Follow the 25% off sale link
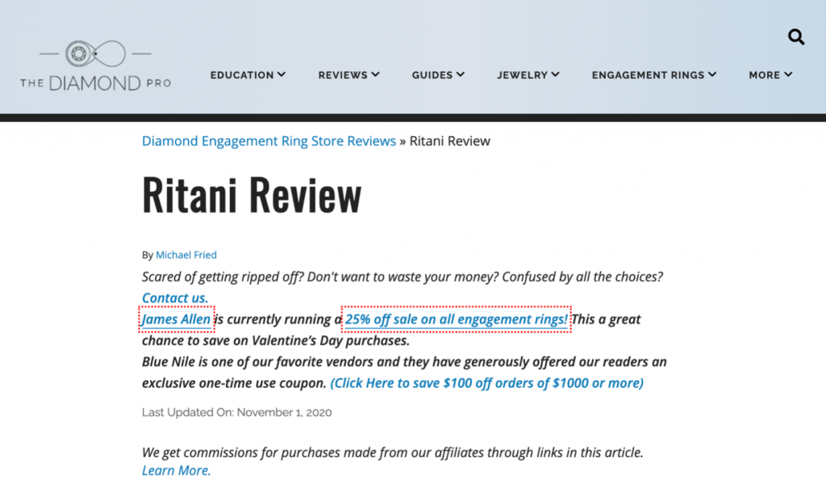826x504 pixels. click(456, 319)
